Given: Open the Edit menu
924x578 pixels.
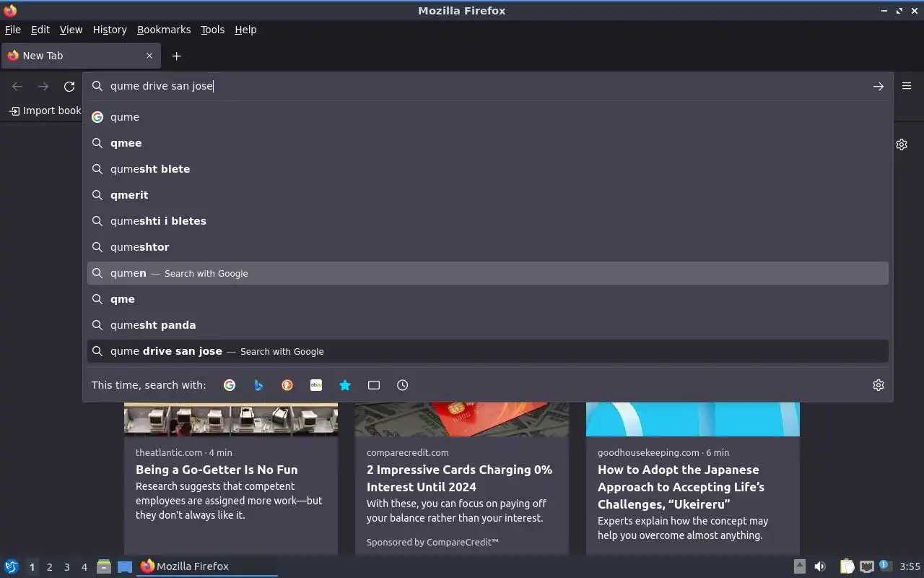Looking at the screenshot, I should coord(40,30).
